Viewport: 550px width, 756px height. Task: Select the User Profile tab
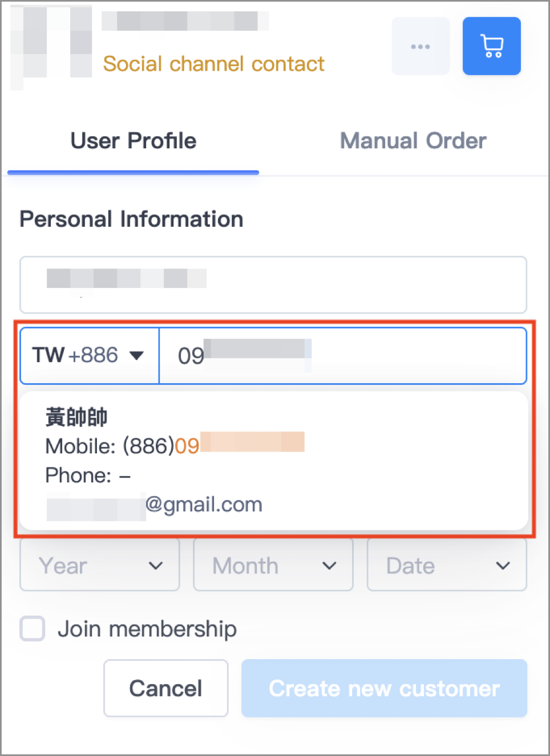coord(134,141)
